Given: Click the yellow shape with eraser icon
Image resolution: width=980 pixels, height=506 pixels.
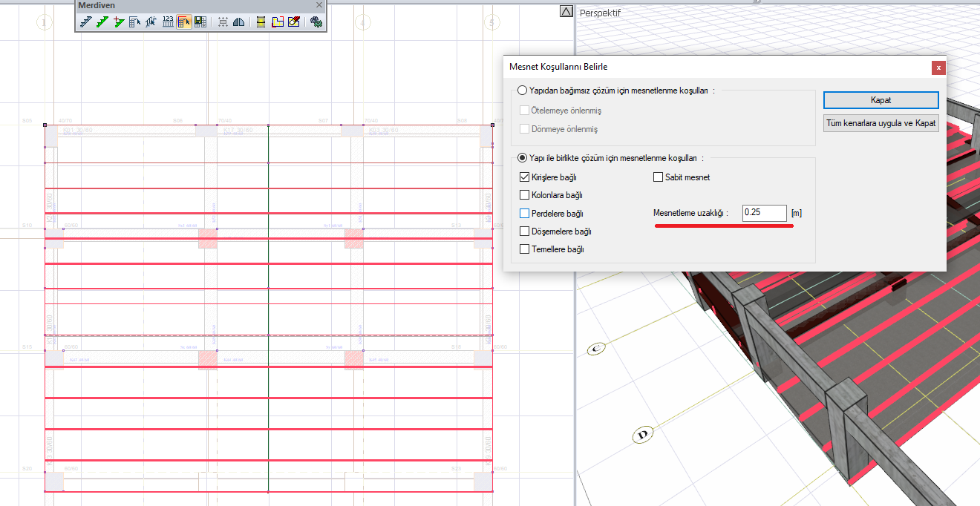Looking at the screenshot, I should (293, 22).
